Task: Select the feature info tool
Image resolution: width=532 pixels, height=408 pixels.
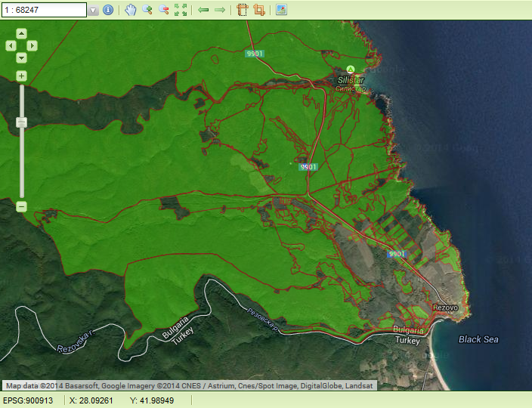Action: click(x=108, y=11)
